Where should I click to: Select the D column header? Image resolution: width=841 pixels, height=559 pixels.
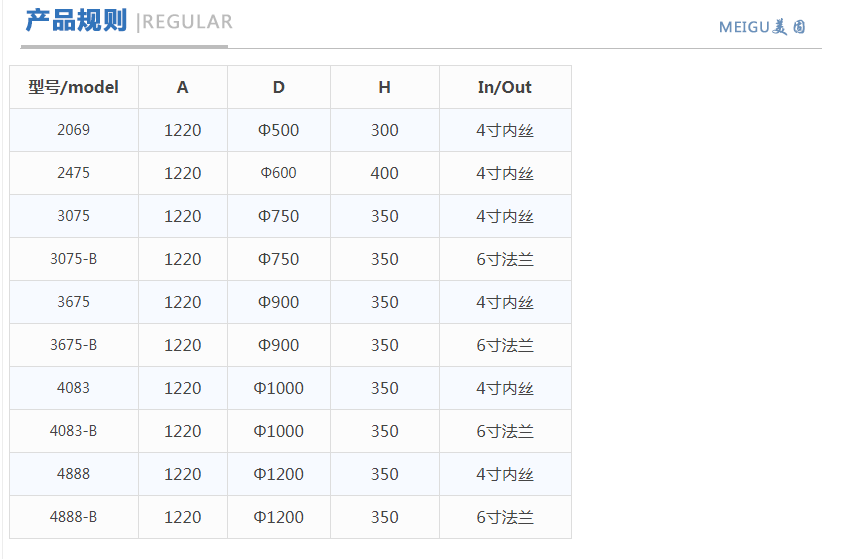point(279,87)
